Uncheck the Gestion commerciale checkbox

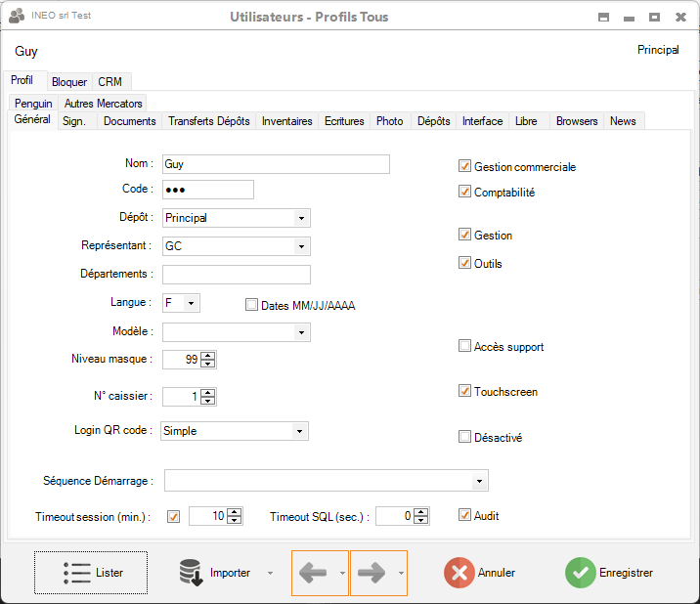465,167
